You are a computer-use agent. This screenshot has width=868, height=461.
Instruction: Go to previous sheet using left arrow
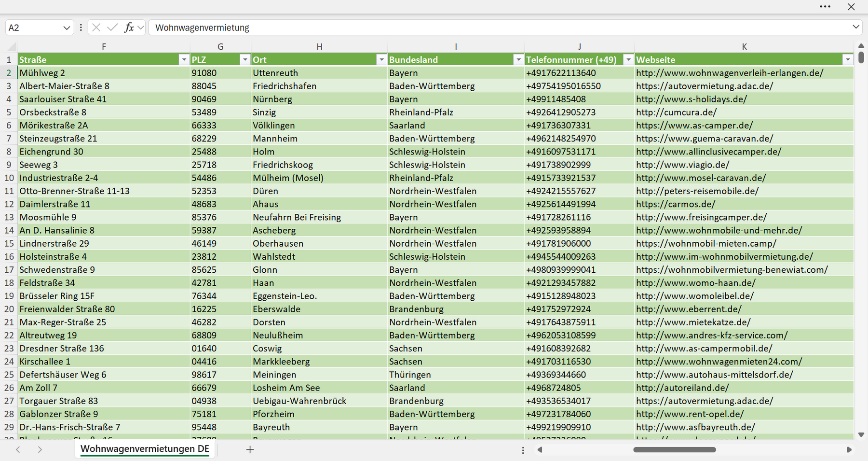point(18,449)
